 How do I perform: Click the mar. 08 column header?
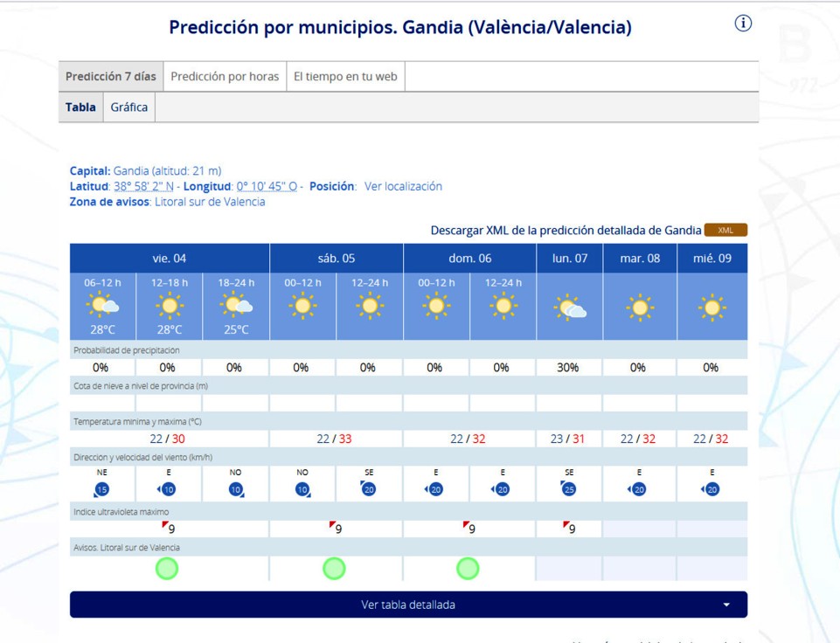pyautogui.click(x=640, y=258)
